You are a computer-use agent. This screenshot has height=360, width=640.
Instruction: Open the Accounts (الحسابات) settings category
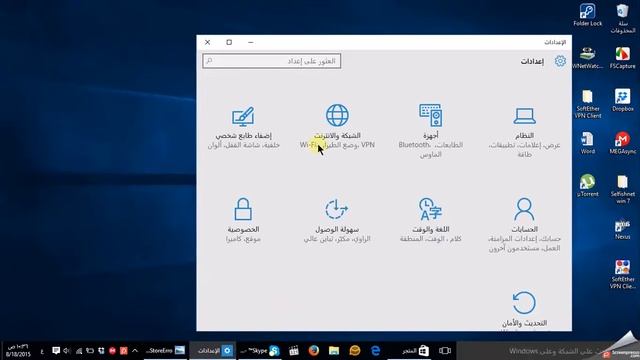pos(524,225)
